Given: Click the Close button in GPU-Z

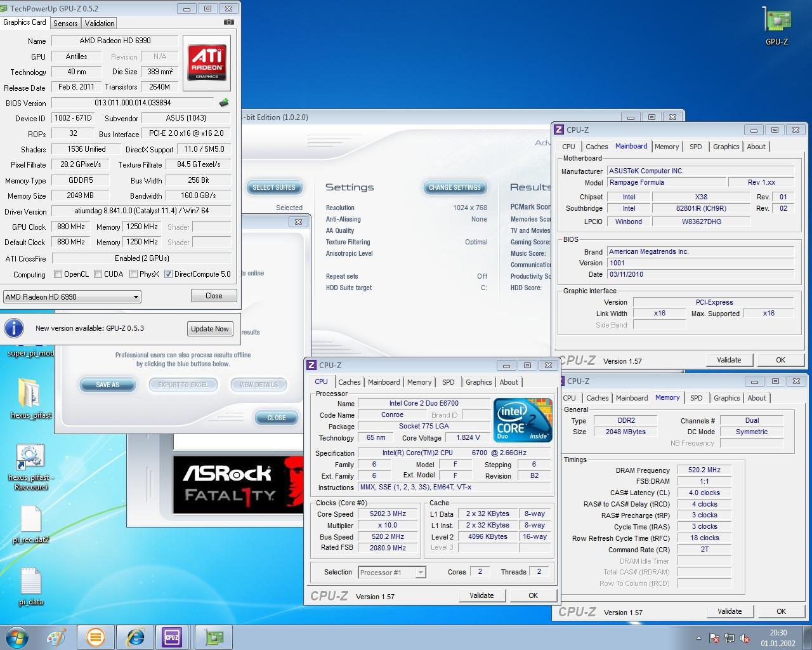Looking at the screenshot, I should pos(214,296).
